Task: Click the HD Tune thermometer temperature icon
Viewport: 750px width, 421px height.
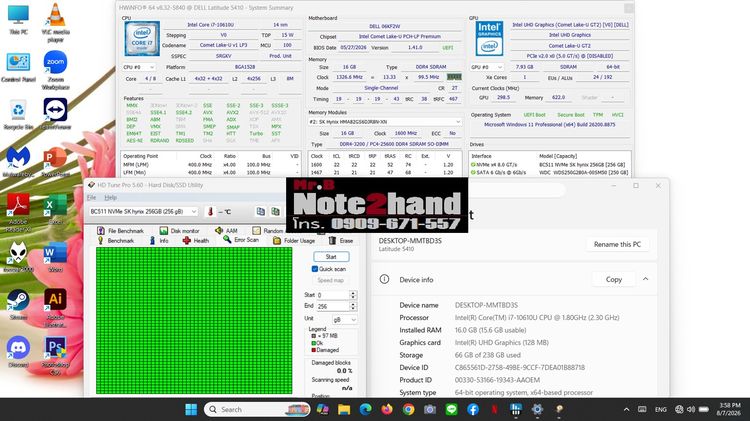Action: (210, 211)
